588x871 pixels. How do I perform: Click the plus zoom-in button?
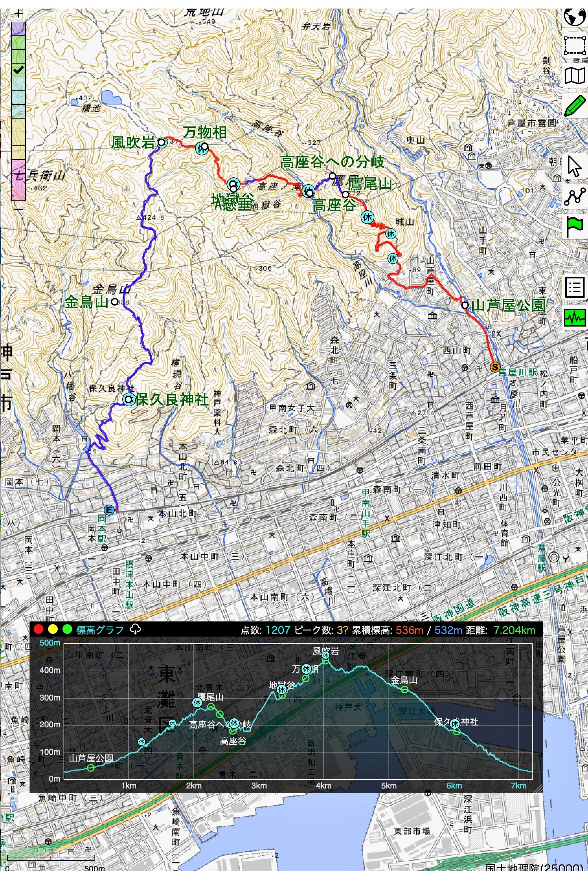[18, 14]
